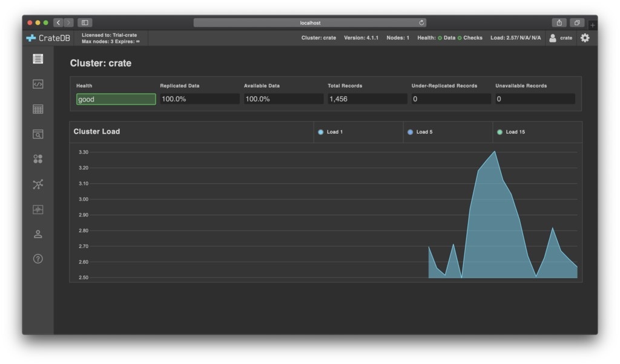Show Safari's sidebar panel
This screenshot has width=620, height=364.
85,23
